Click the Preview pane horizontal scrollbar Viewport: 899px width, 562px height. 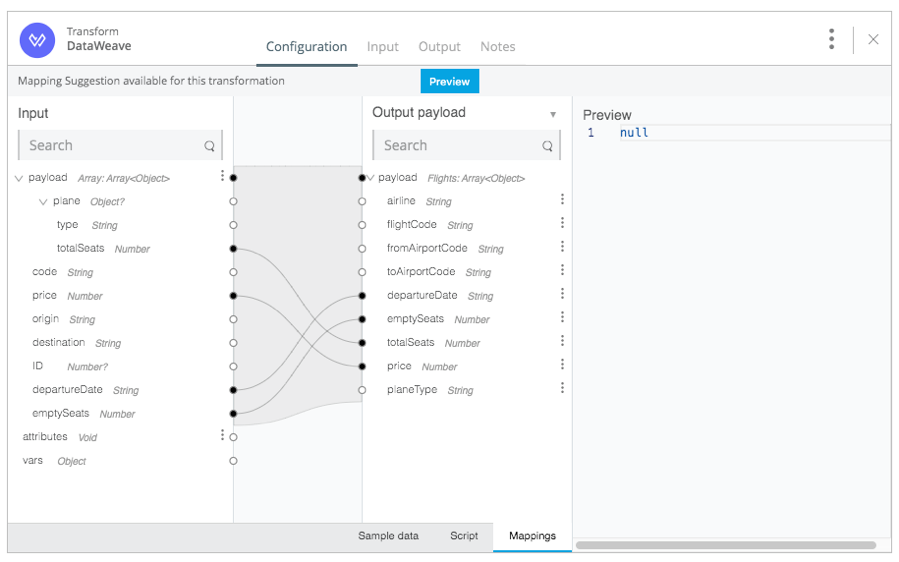726,545
